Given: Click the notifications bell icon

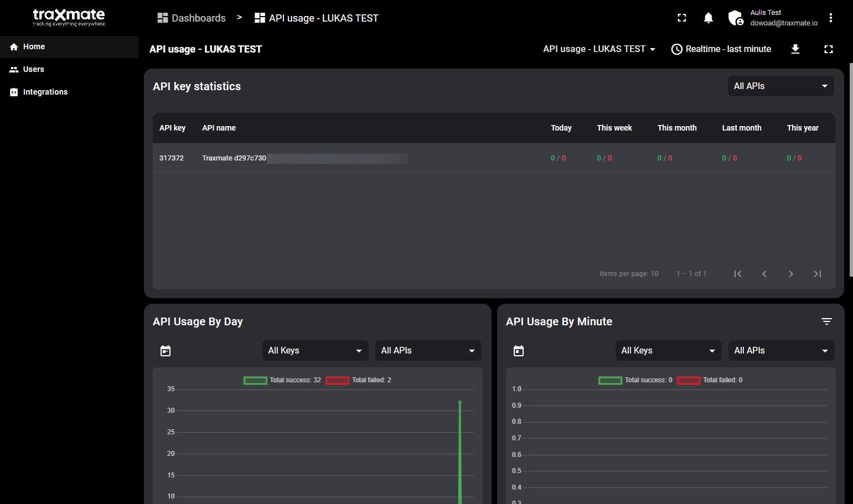Looking at the screenshot, I should coord(708,18).
